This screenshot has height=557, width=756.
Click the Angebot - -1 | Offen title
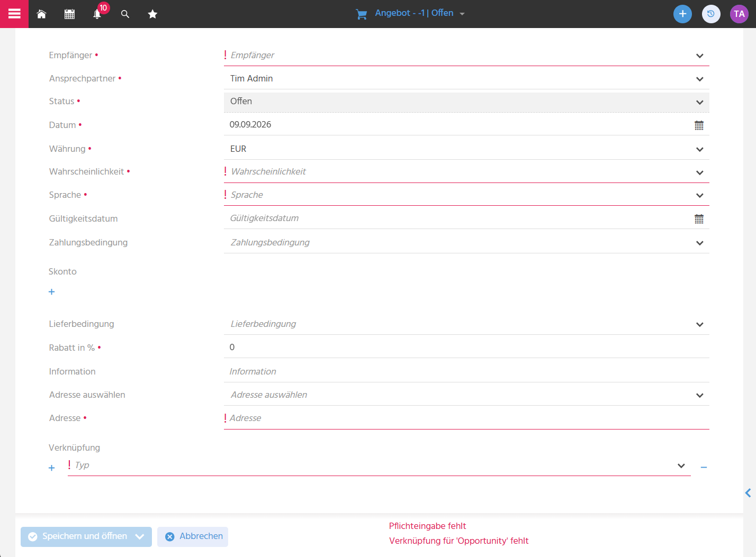coord(414,13)
